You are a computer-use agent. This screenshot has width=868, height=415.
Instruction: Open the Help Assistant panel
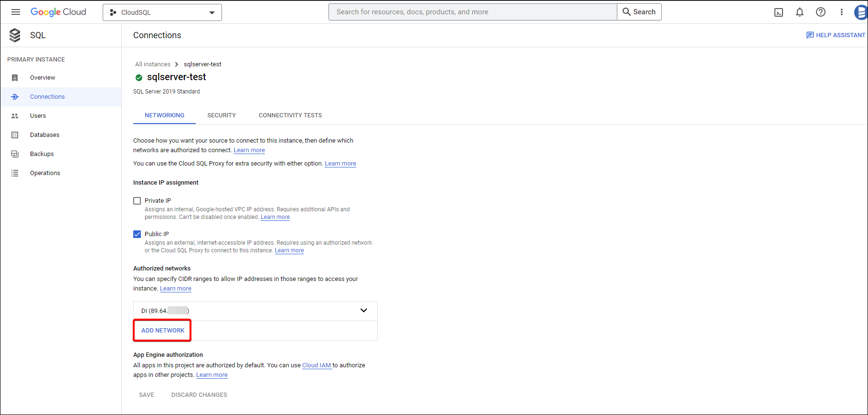tap(836, 35)
